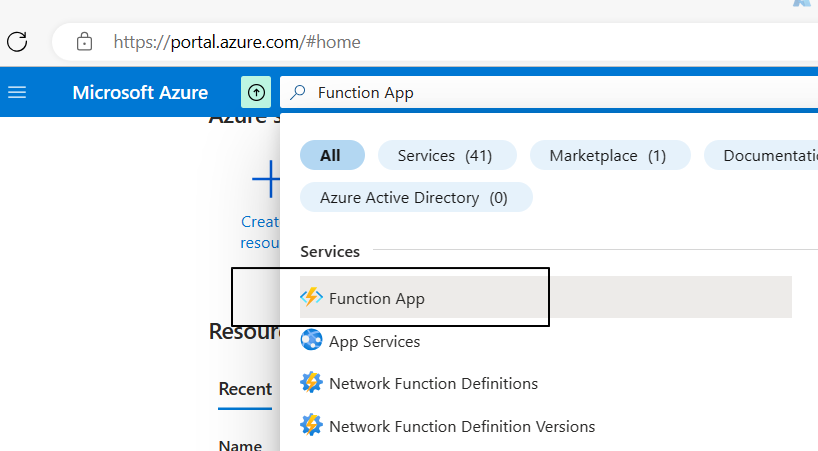Click the site information icon in address bar
Screen dimensions: 818x451
point(85,42)
